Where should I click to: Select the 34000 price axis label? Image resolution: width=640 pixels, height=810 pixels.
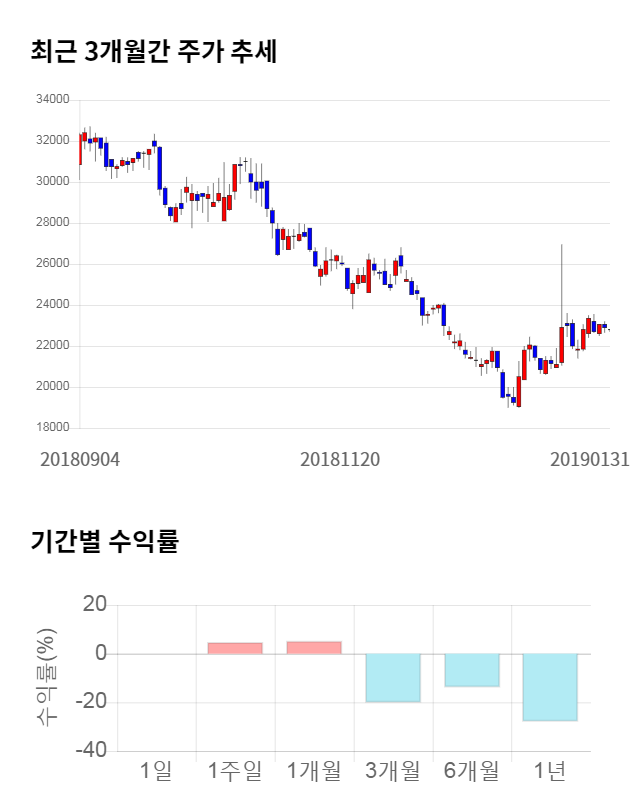tap(52, 100)
